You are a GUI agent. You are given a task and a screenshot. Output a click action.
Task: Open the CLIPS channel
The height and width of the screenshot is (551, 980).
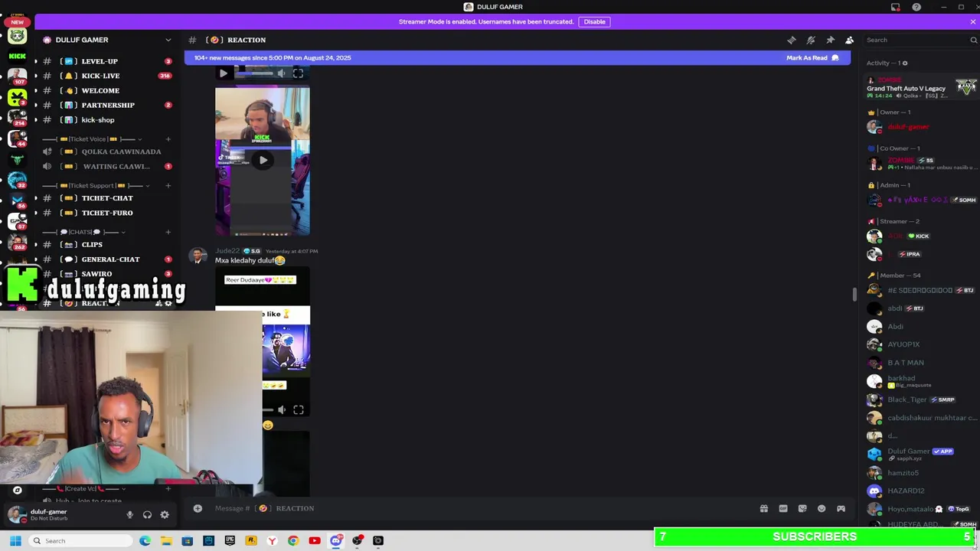click(x=107, y=245)
